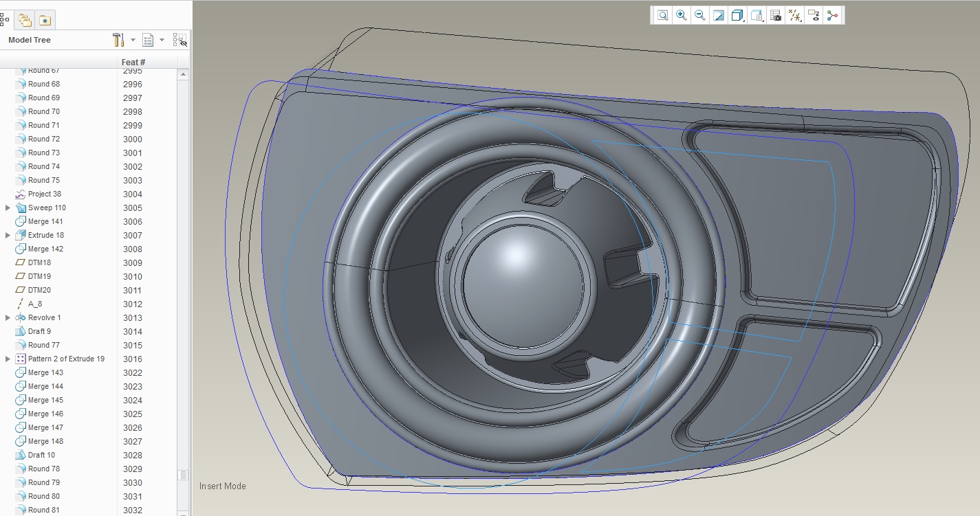Select the Round 80 feature

pos(44,496)
